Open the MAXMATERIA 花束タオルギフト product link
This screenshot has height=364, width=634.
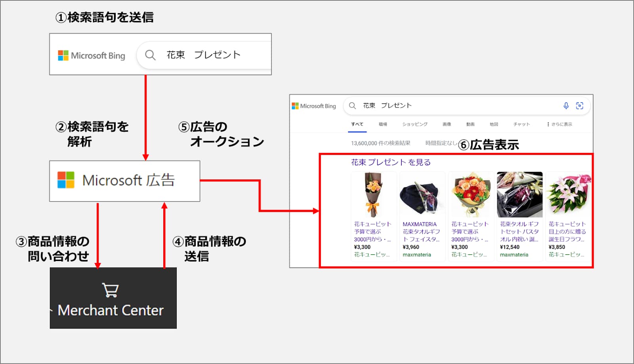point(421,232)
